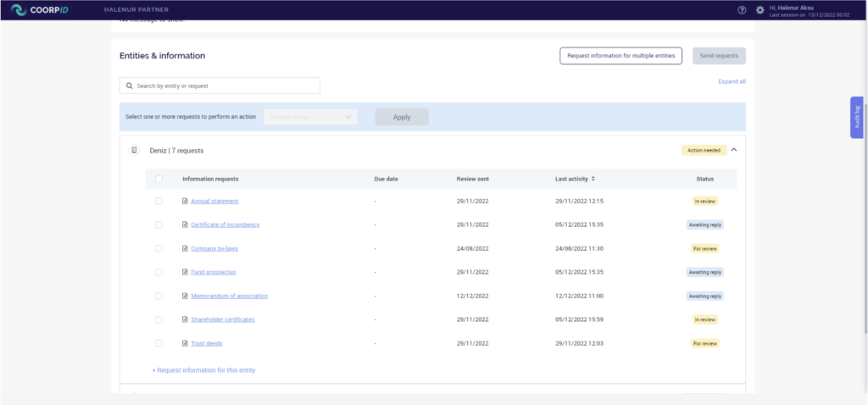Screen dimensions: 868x405
Task: Click the Status column header
Action: 705,180
